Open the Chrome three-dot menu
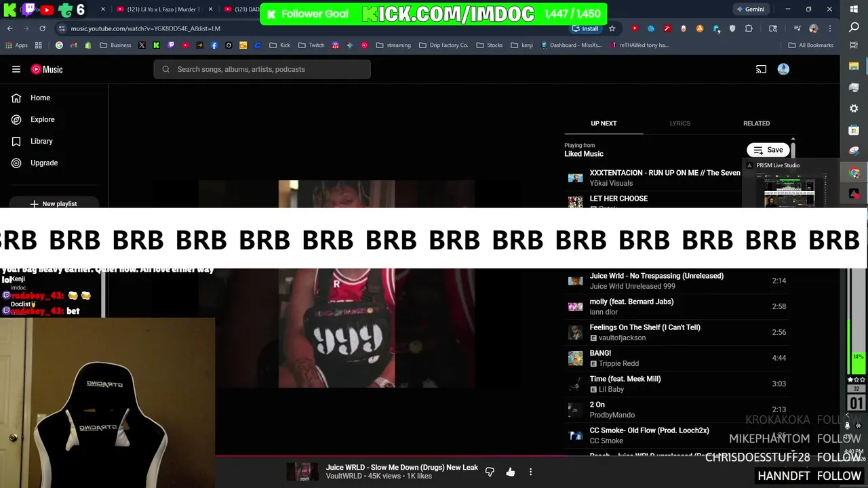The image size is (868, 488). pyautogui.click(x=829, y=28)
